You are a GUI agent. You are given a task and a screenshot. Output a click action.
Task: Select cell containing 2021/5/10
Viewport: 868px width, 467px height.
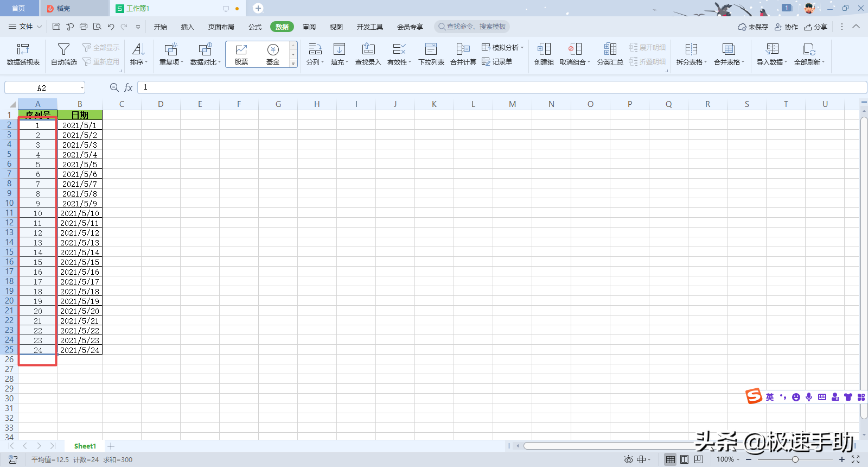[x=80, y=213]
